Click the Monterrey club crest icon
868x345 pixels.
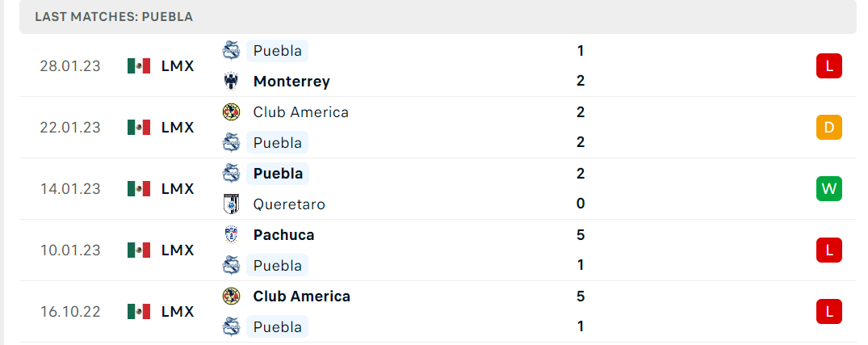coord(231,82)
